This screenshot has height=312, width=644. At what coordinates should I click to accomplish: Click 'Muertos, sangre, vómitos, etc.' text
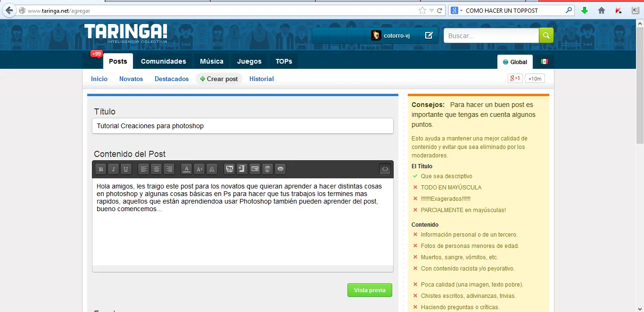[x=459, y=257]
